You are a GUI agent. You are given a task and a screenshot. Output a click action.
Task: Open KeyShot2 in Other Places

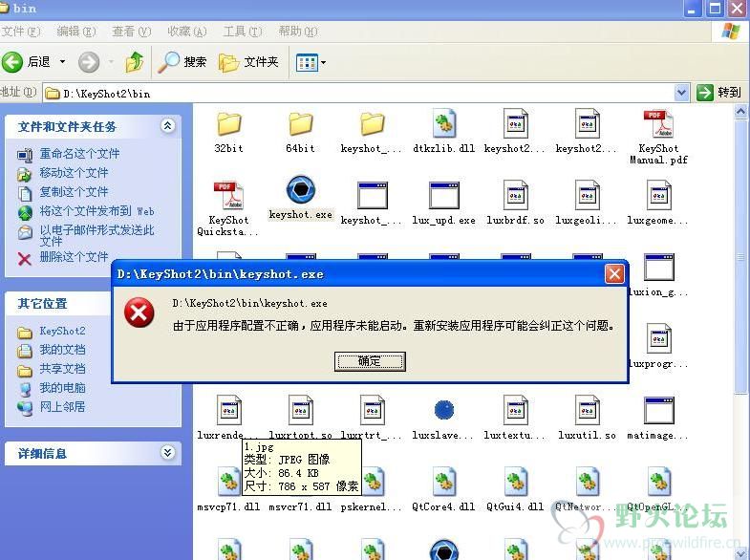click(x=62, y=331)
